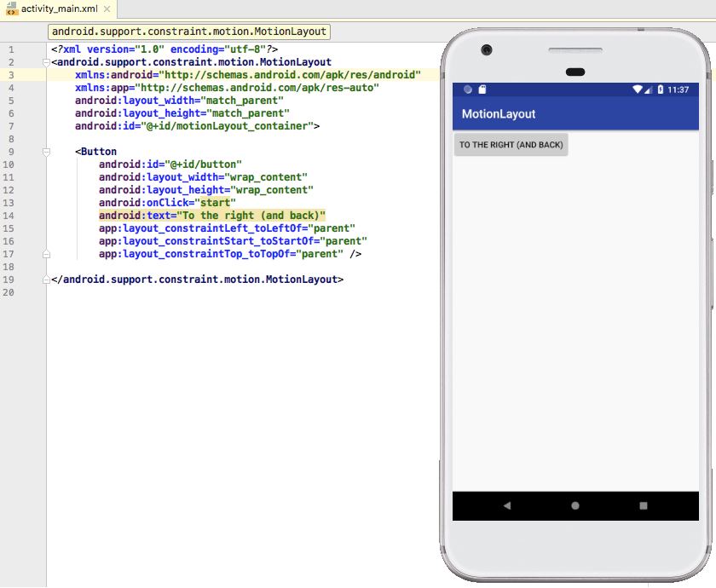Click the MotionLayout app bar title
716x588 pixels.
click(499, 114)
